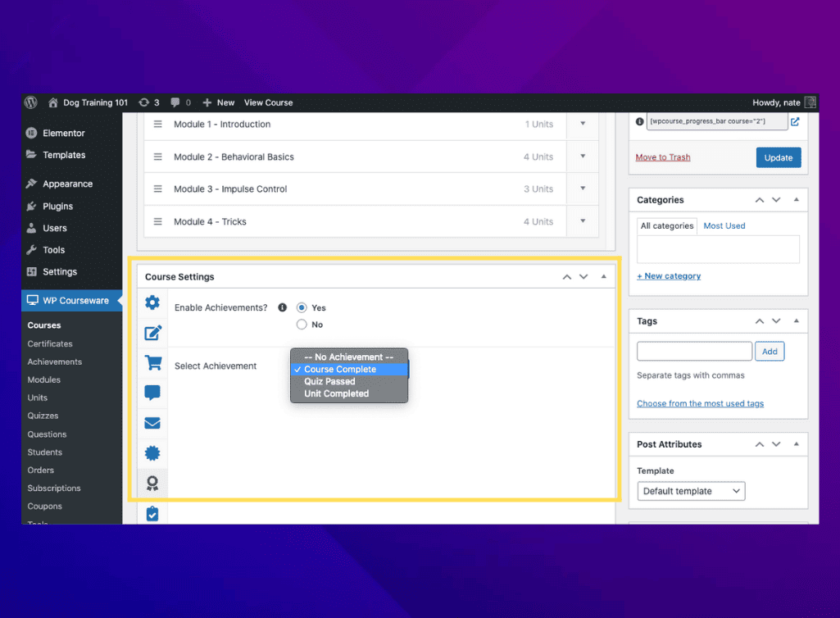This screenshot has width=840, height=618.
Task: Go to Quizzes submenu item
Action: 43,416
